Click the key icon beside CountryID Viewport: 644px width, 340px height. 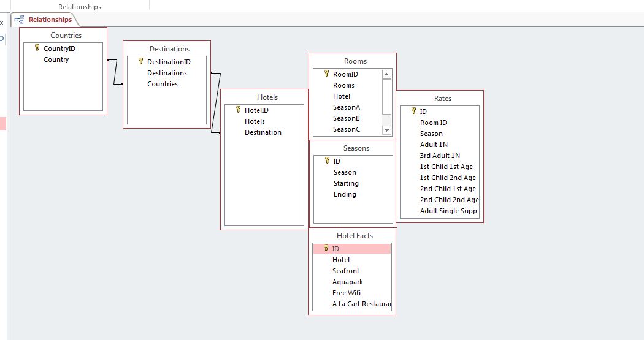coord(37,48)
